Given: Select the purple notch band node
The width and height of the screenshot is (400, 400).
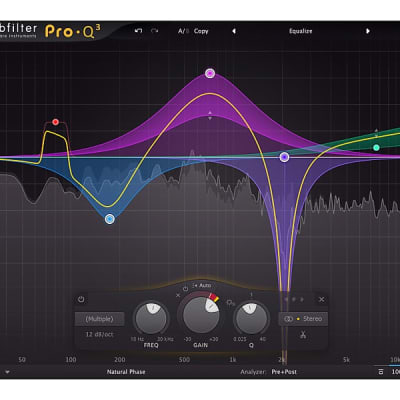Looking at the screenshot, I should point(284,157).
